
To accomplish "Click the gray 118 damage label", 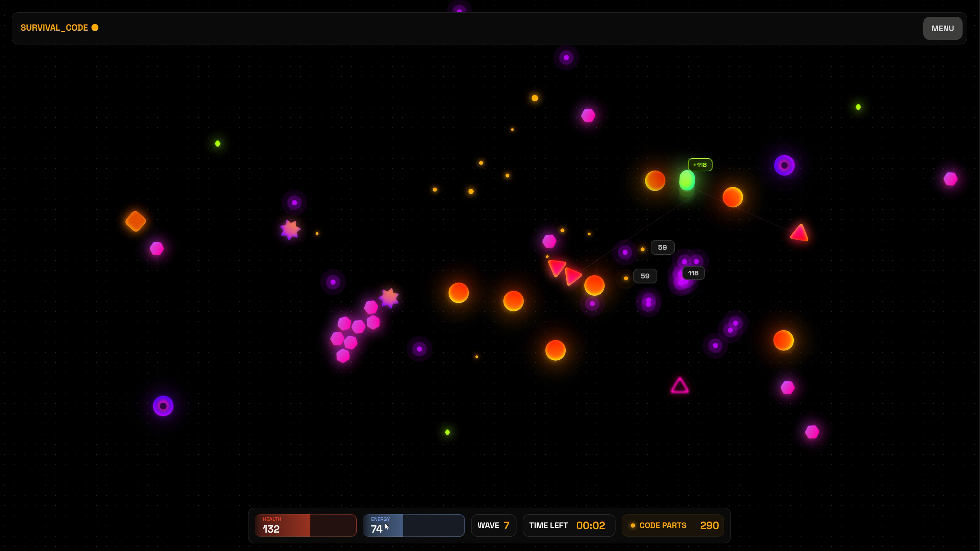I will 693,273.
